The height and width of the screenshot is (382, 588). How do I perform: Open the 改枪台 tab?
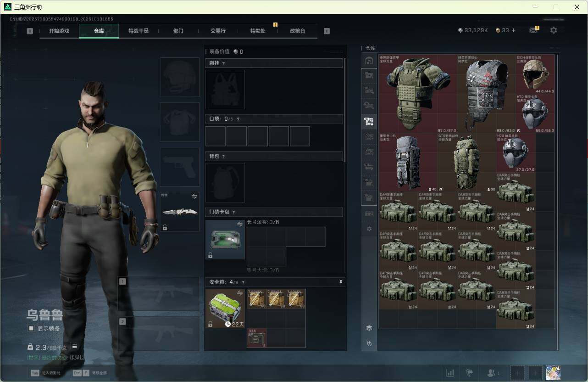(297, 31)
